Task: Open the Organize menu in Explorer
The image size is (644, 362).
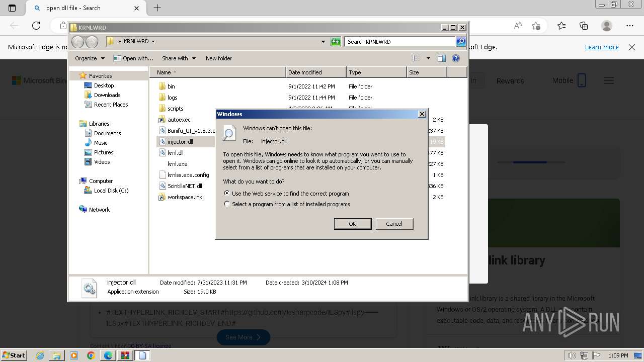Action: click(90, 58)
